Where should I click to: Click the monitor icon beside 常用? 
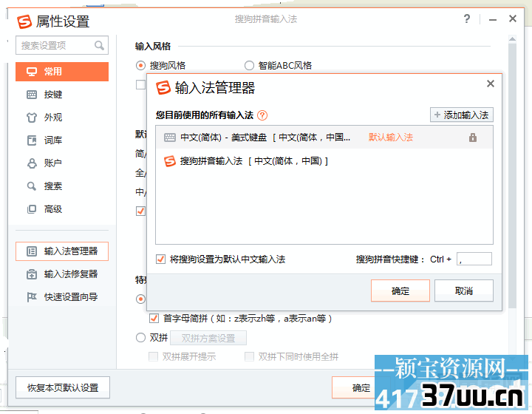[32, 72]
